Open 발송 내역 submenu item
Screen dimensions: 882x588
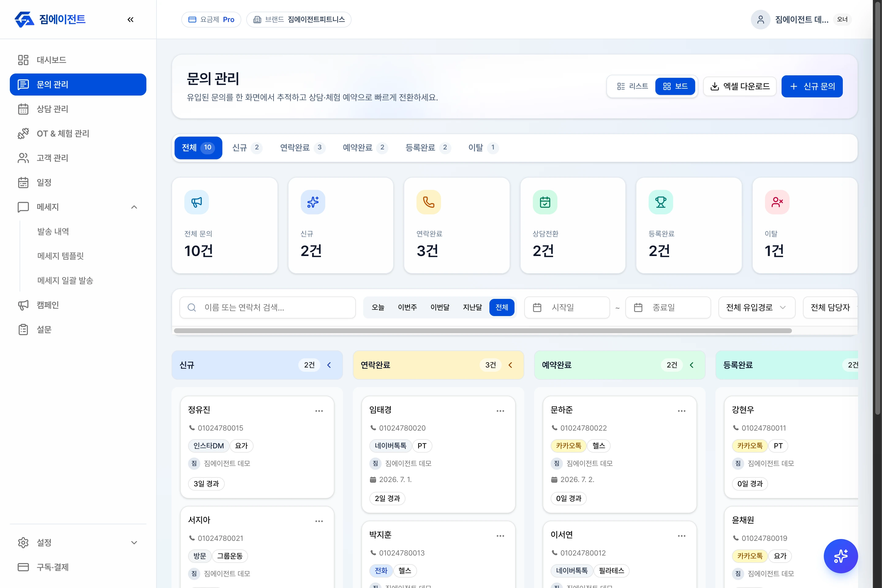53,232
